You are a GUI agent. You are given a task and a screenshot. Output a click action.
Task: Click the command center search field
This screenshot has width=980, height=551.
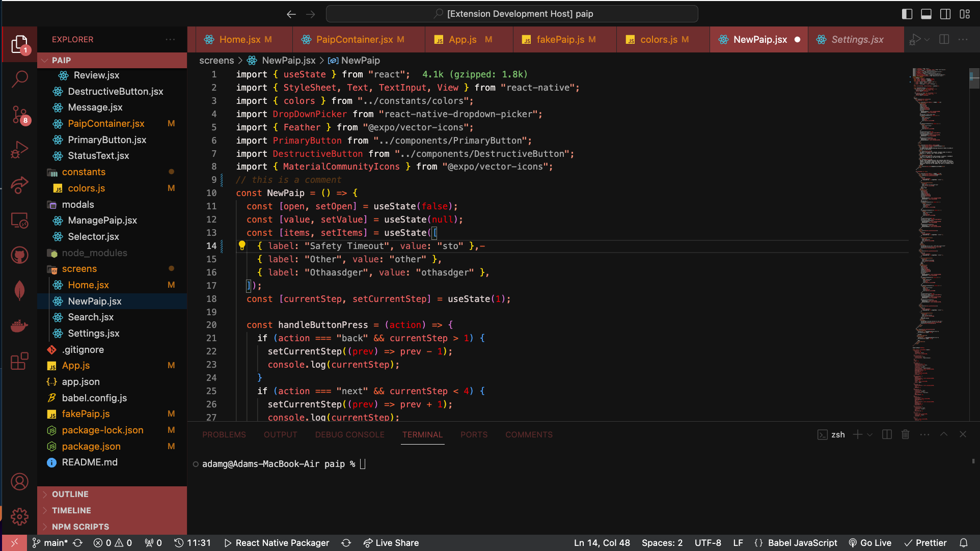512,14
